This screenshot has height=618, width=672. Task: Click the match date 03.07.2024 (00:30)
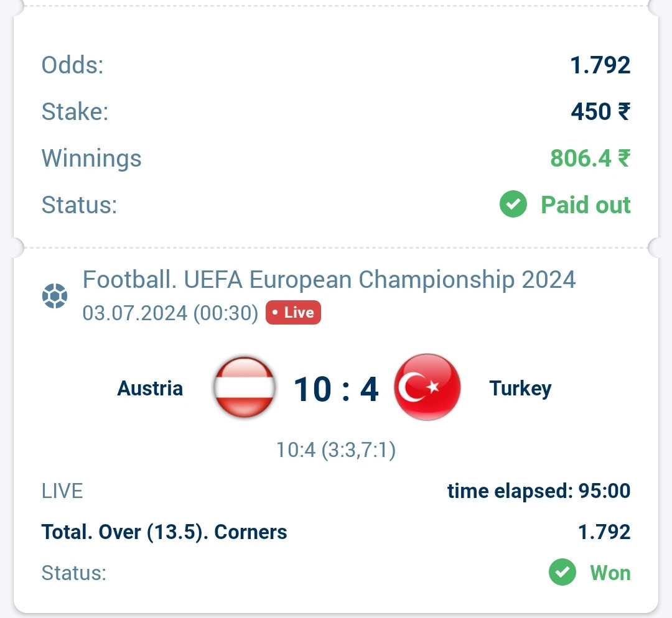click(170, 313)
